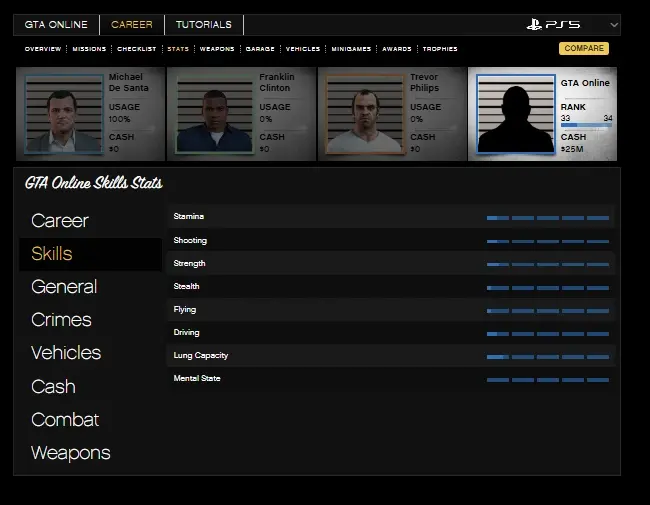Open the Awards submenu link

point(396,49)
